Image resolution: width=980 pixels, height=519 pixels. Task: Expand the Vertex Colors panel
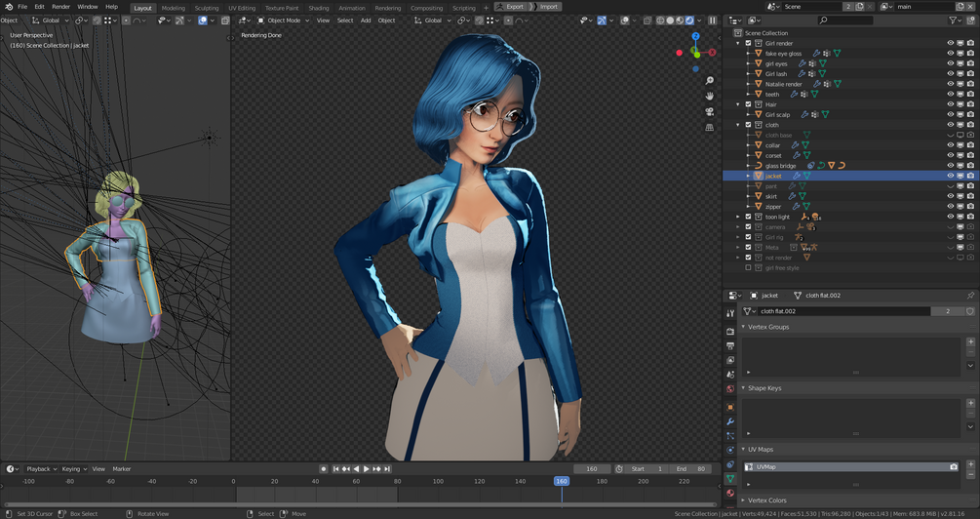744,500
